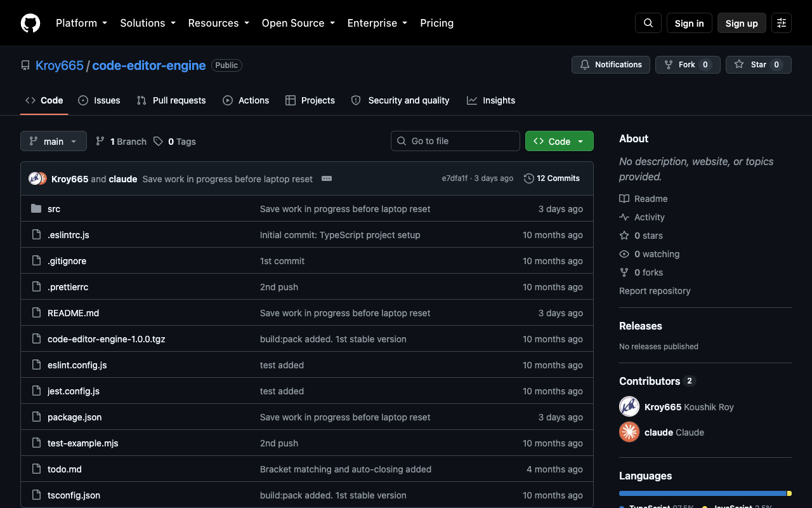Screen dimensions: 812x508
Task: Click the claude avatar under Contributors
Action: [629, 432]
